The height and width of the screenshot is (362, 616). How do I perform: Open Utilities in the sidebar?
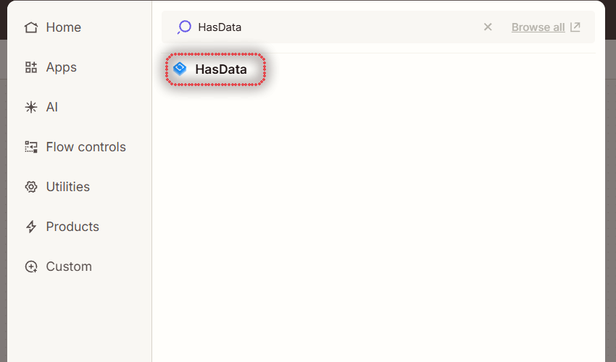pyautogui.click(x=57, y=187)
